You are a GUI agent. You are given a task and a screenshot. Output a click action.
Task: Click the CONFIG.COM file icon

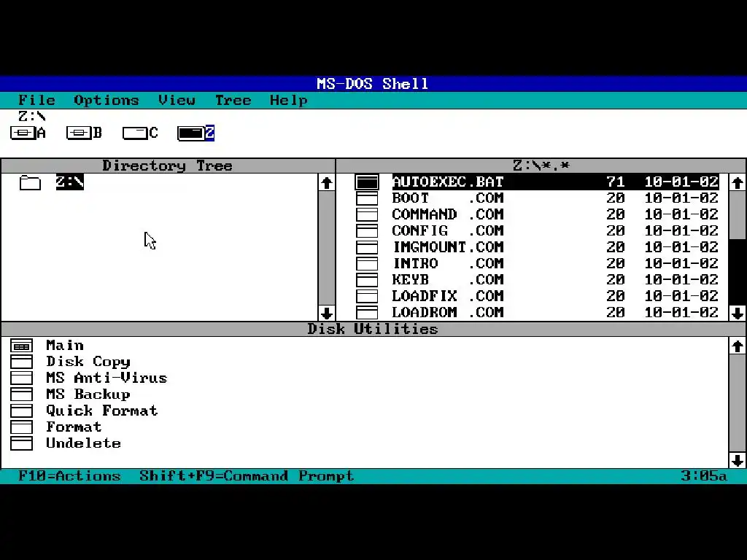(367, 231)
